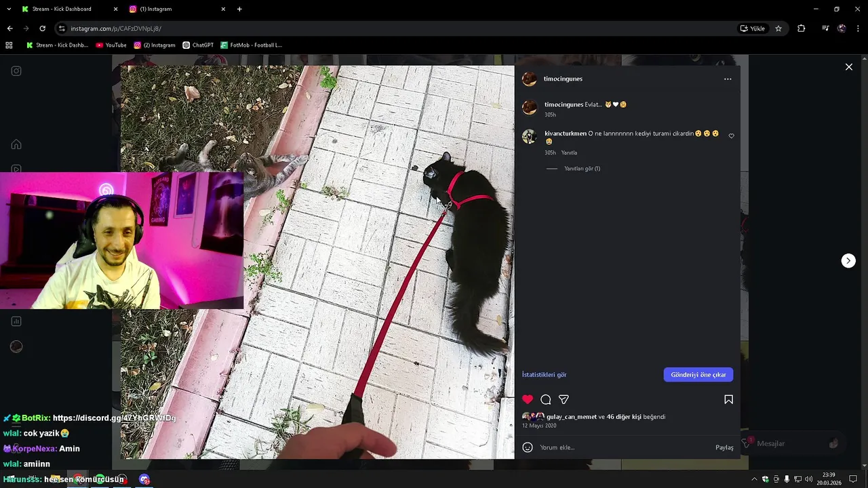Click the 'Paylaş' post comment button
The width and height of the screenshot is (868, 488).
coord(724,447)
